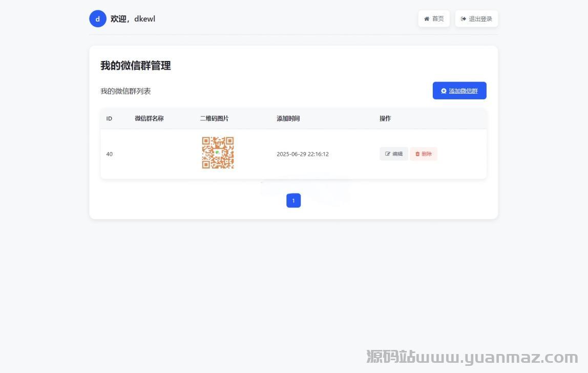This screenshot has height=373, width=588.
Task: Click the 退出登录 logout button
Action: click(x=476, y=19)
